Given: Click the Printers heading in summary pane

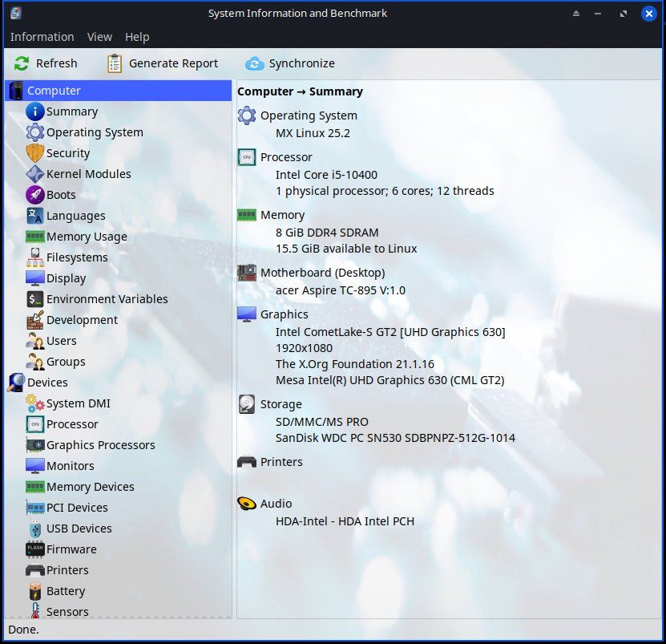Looking at the screenshot, I should click(281, 462).
